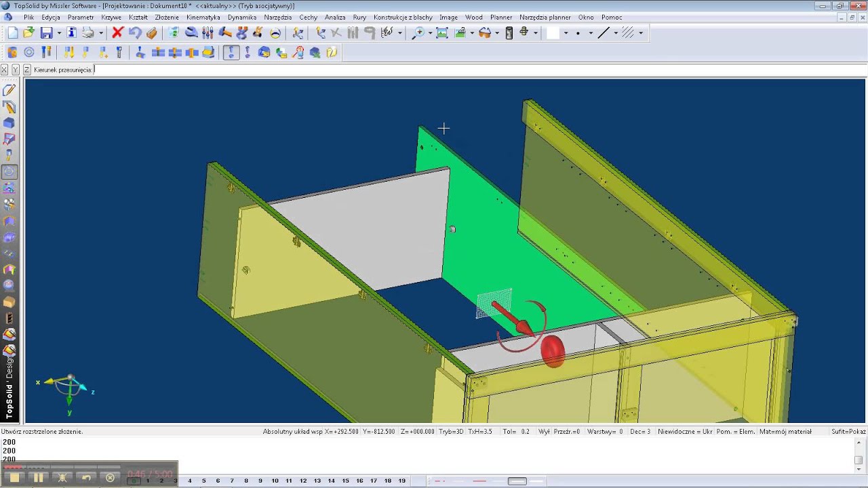Viewport: 868px width, 488px height.
Task: Click the diagonal line style icon
Action: [604, 33]
